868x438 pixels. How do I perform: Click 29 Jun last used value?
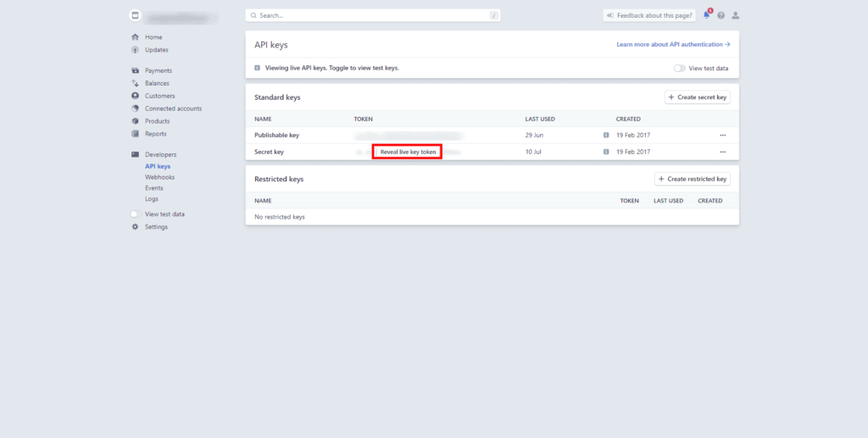pos(534,136)
